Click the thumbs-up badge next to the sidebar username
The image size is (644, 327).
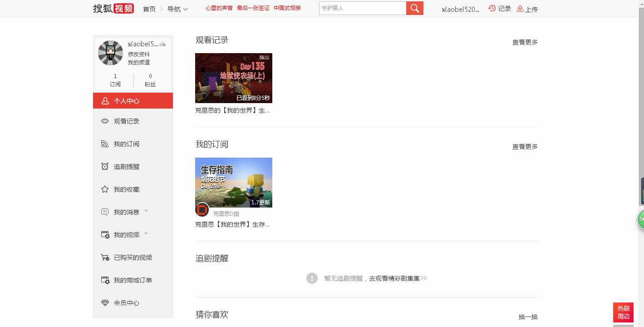coord(162,44)
